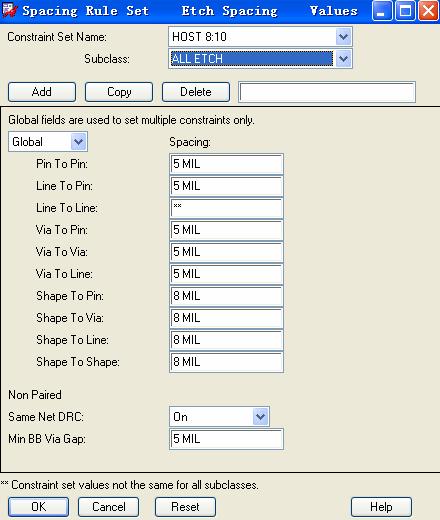
Task: Select the Min BB Via Gap field
Action: pos(226,439)
